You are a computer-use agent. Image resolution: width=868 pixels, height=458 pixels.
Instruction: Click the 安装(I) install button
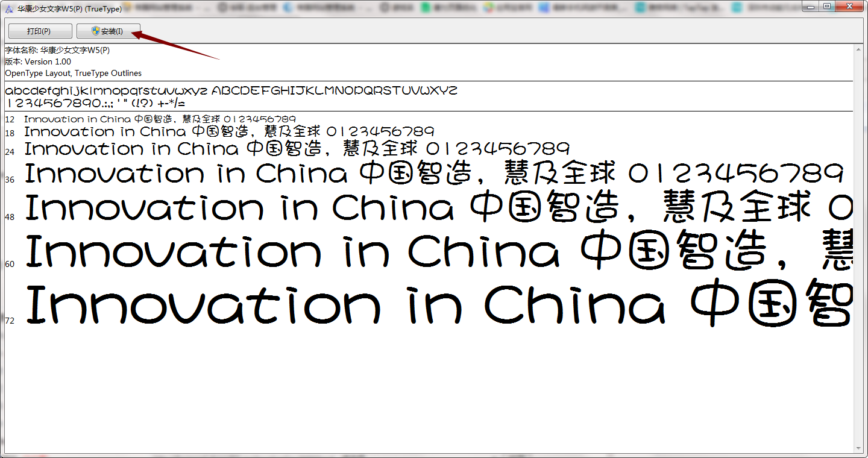coord(108,31)
